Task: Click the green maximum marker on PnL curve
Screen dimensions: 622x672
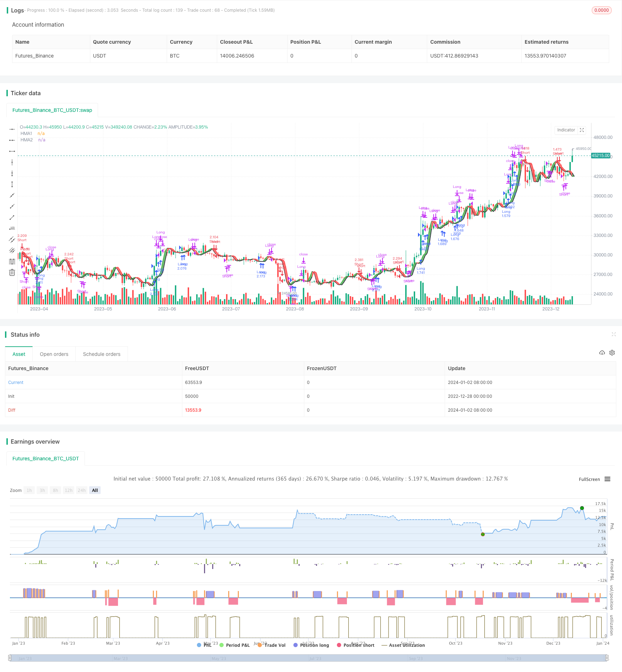Action: pyautogui.click(x=582, y=508)
